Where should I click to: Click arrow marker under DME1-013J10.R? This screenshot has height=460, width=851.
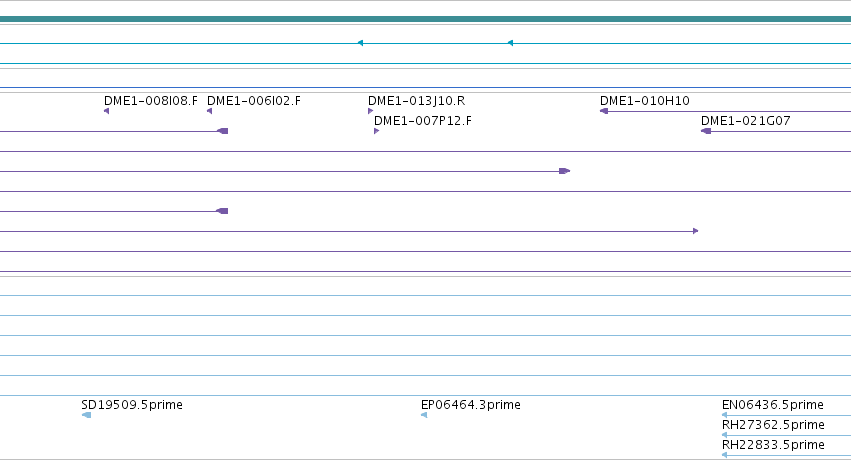coord(371,111)
